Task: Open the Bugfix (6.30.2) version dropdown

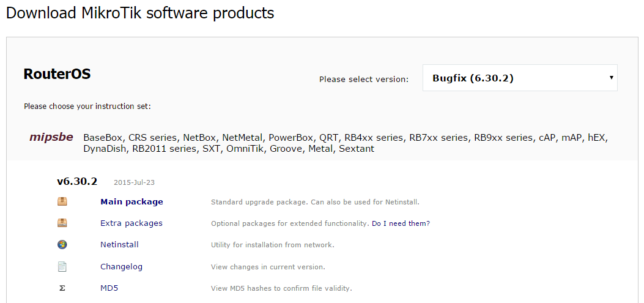Action: click(x=520, y=78)
